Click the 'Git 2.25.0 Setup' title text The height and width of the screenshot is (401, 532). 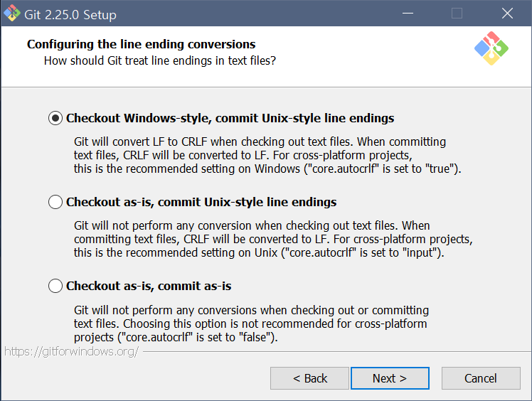[70, 15]
